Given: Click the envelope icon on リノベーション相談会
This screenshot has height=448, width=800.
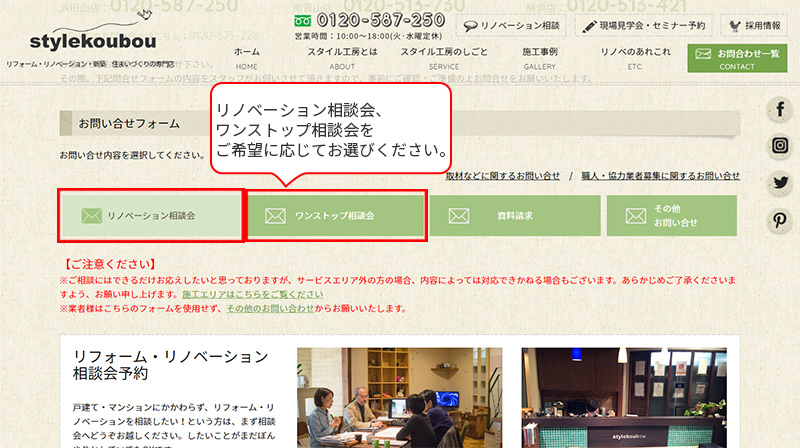Looking at the screenshot, I should [91, 215].
